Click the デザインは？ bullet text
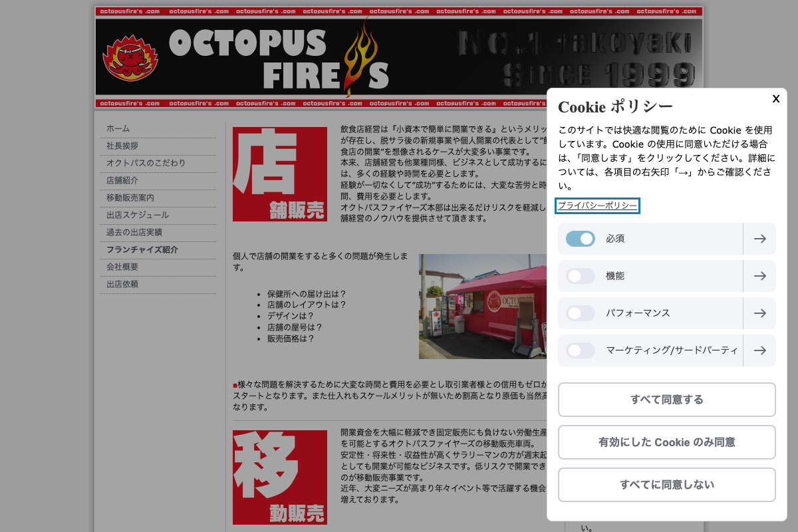This screenshot has width=798, height=532. pos(291,317)
